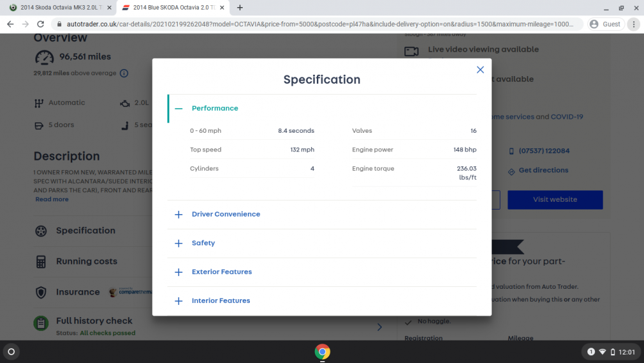Screen dimensions: 644x363
Task: Select the 8.4 seconds value
Action: pyautogui.click(x=296, y=131)
